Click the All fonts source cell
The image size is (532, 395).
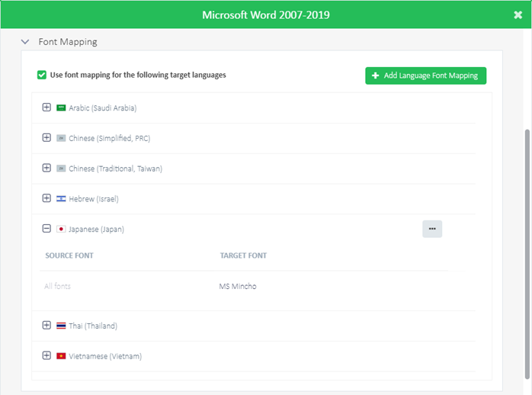click(x=57, y=286)
